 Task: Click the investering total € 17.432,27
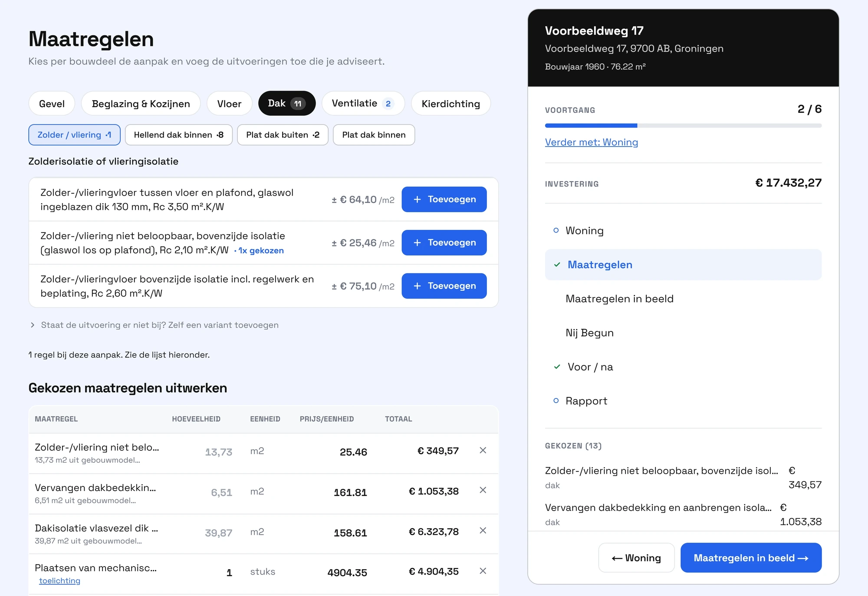click(x=788, y=183)
